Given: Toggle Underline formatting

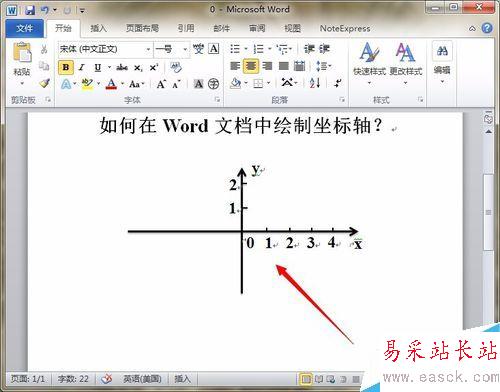Looking at the screenshot, I should (x=97, y=68).
